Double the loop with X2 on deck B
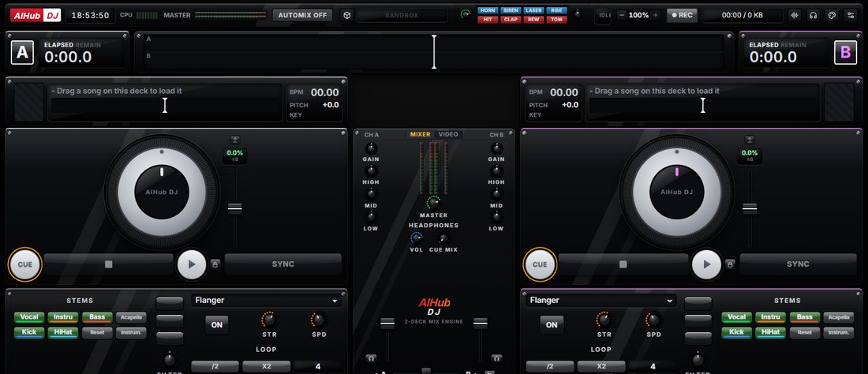868x374 pixels. coord(601,366)
